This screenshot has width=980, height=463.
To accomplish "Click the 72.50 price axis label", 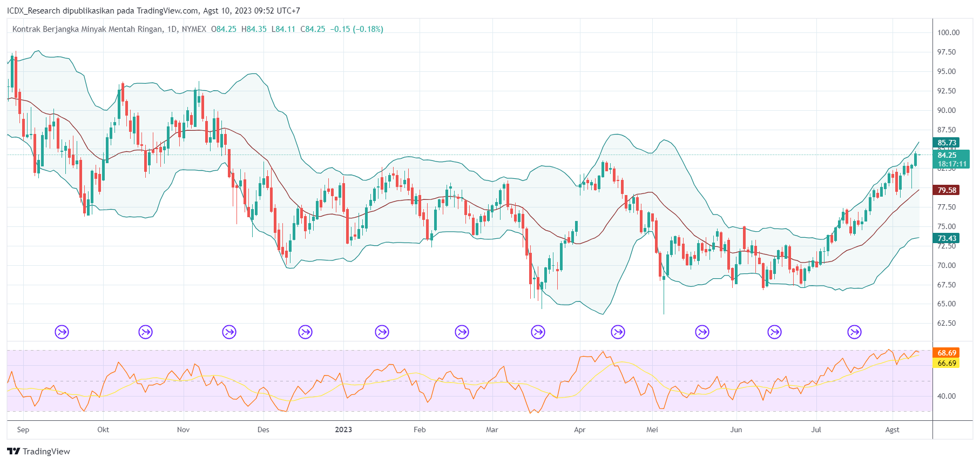I will click(x=947, y=246).
